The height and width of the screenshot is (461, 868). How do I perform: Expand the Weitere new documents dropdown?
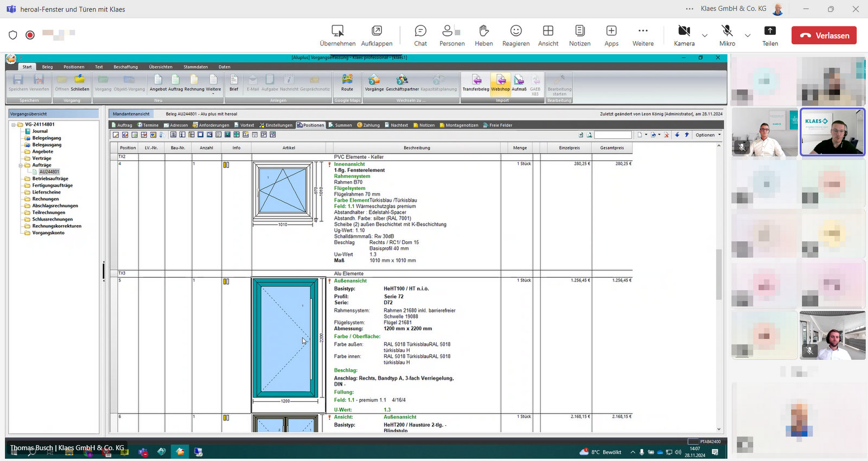pos(213,84)
